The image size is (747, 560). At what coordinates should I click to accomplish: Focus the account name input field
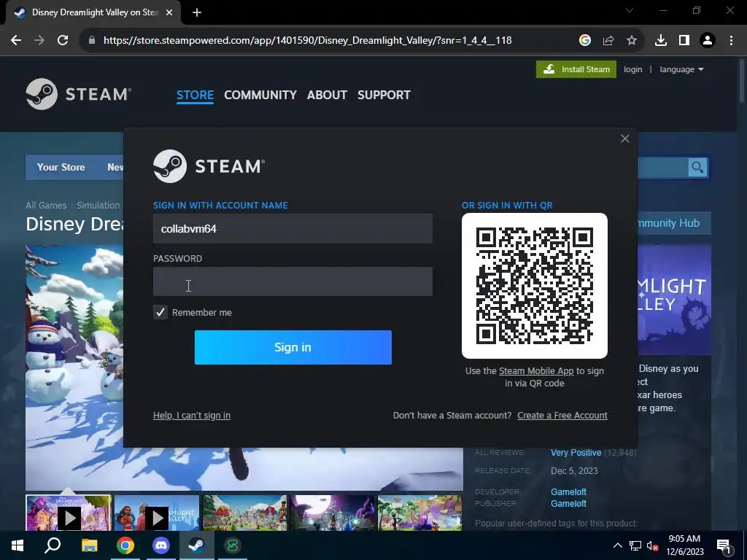(x=293, y=228)
